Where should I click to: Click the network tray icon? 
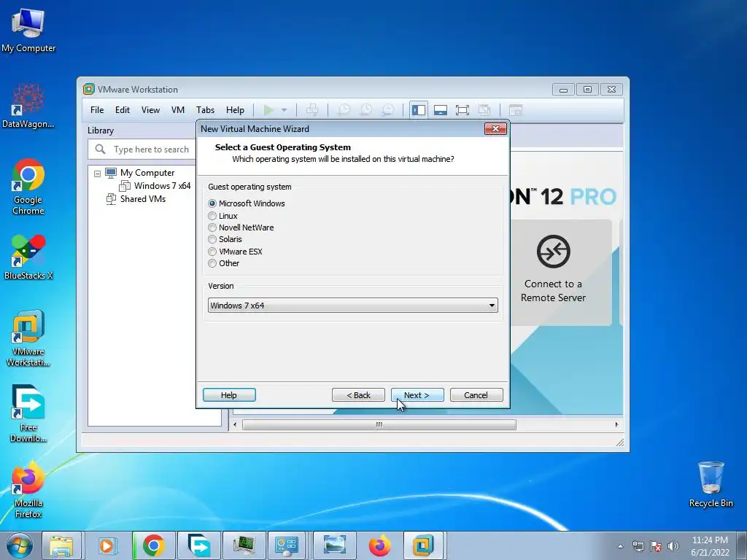(638, 546)
